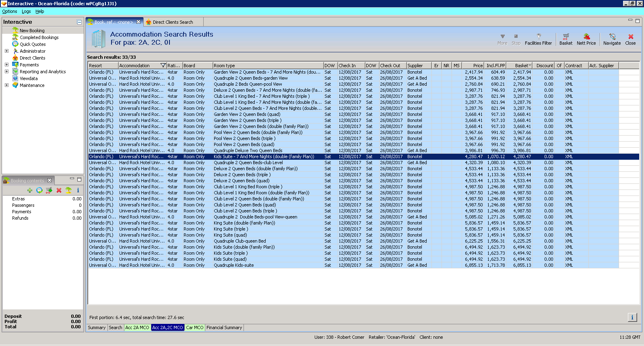Expand the Reporting and Analytics node
The image size is (644, 346).
pos(6,72)
